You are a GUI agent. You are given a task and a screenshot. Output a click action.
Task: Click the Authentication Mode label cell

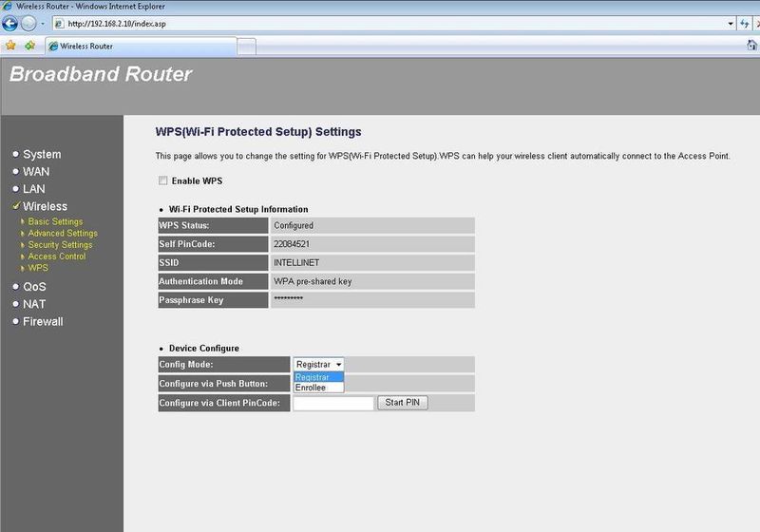[x=213, y=281]
